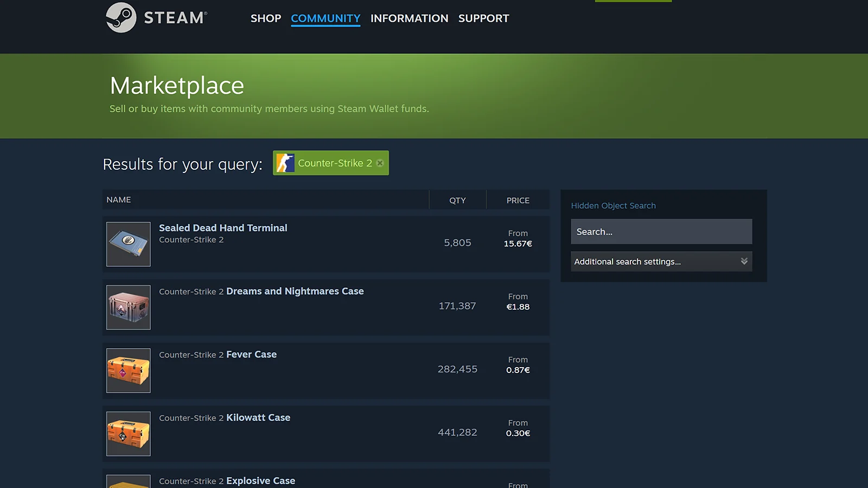868x488 pixels.
Task: Open the SHOP navigation menu
Action: tap(266, 18)
